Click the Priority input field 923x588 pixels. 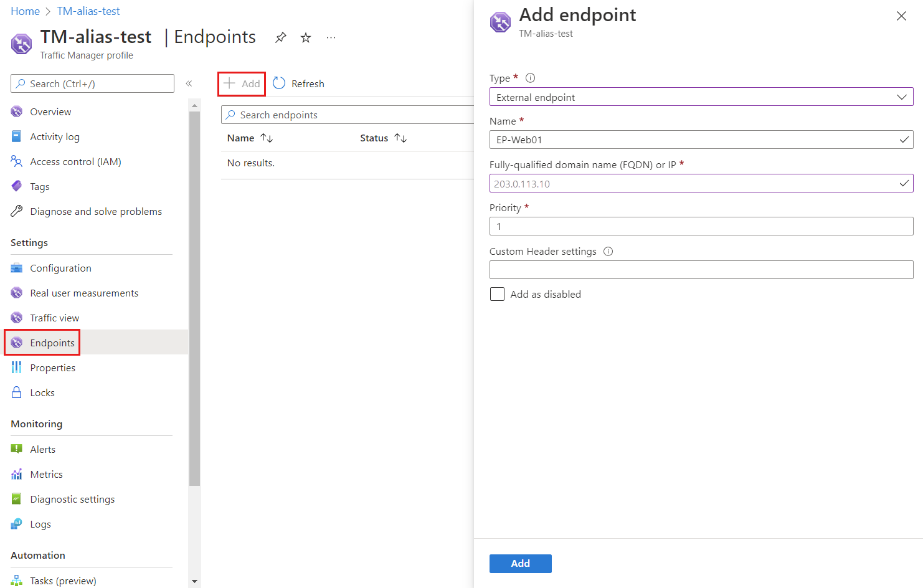click(701, 226)
